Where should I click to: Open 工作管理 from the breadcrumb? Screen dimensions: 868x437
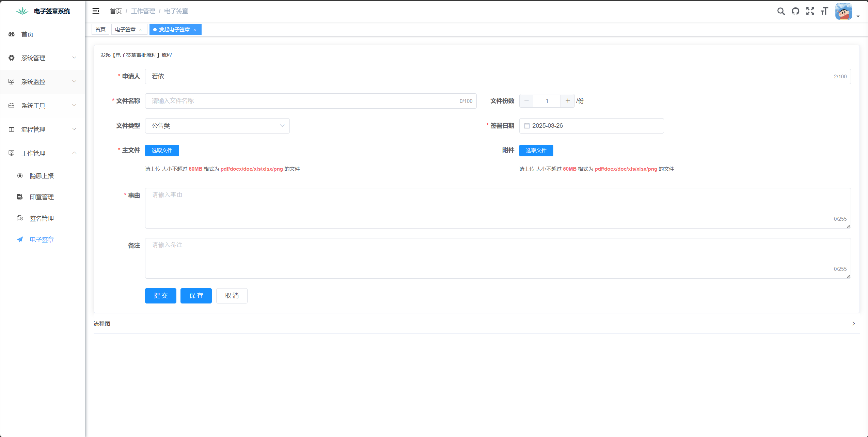point(143,11)
